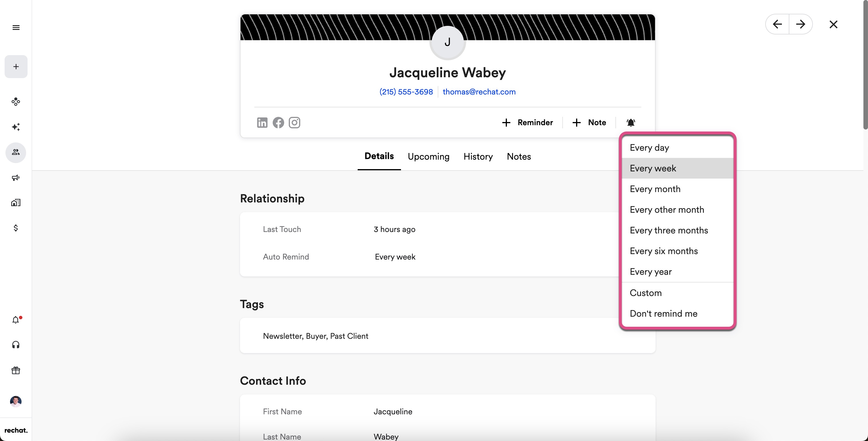Open the hamburger menu in the sidebar
Viewport: 868px width, 441px height.
[x=16, y=28]
